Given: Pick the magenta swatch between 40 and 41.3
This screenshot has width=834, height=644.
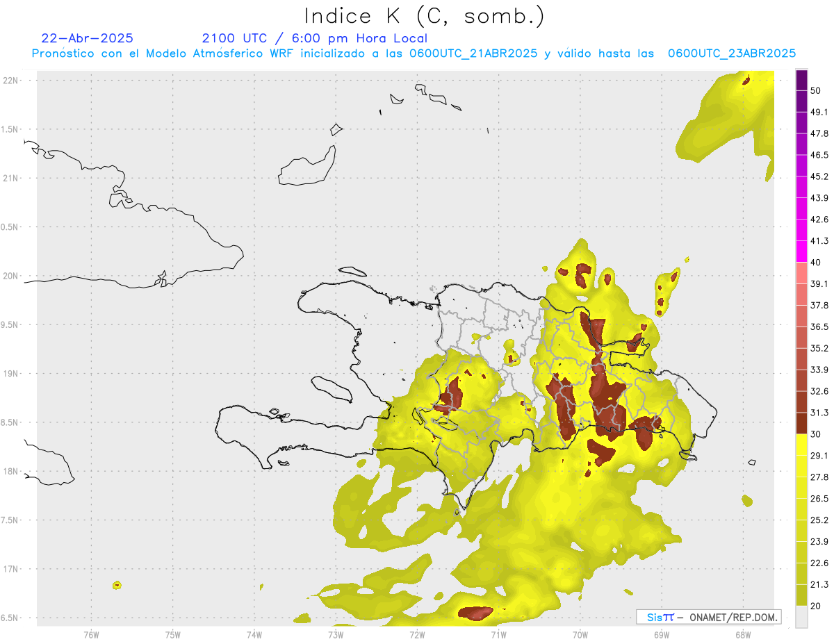Looking at the screenshot, I should [802, 251].
